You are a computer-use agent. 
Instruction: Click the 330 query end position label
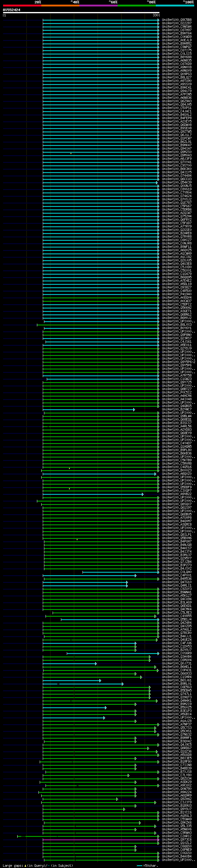[155, 15]
